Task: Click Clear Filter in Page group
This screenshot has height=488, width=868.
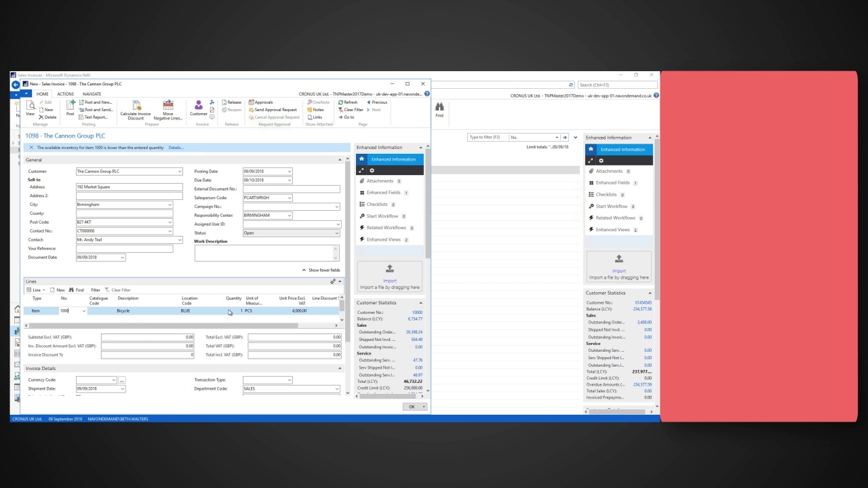Action: point(351,109)
